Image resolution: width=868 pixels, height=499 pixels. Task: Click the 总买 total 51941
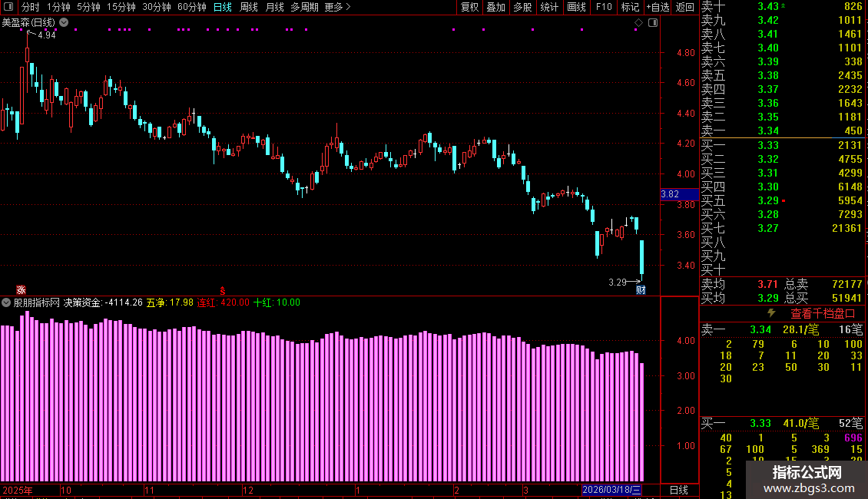click(x=847, y=298)
